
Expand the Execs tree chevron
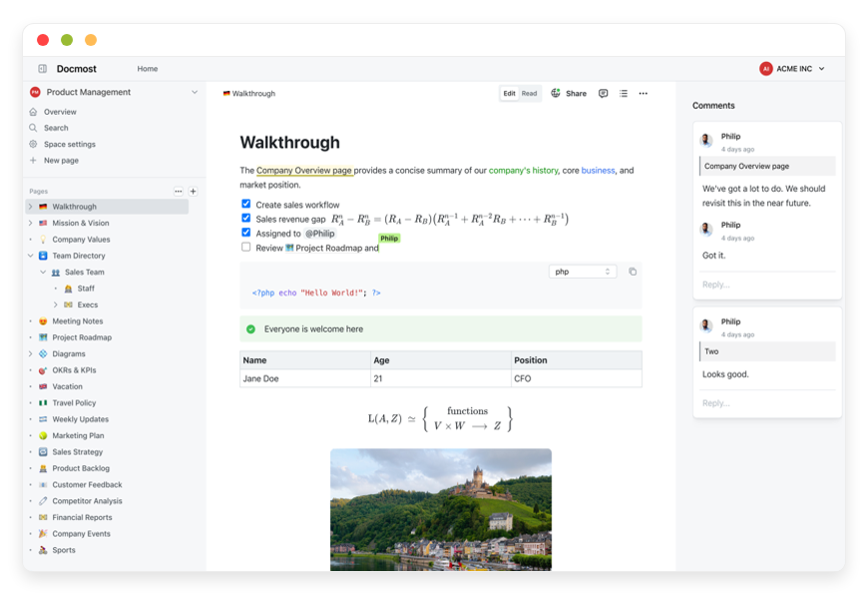(55, 304)
